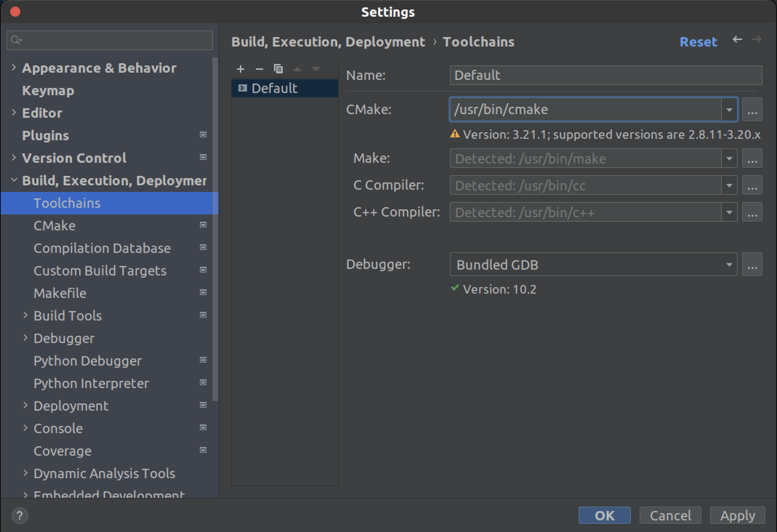Browse for CMake executable path

(x=752, y=109)
